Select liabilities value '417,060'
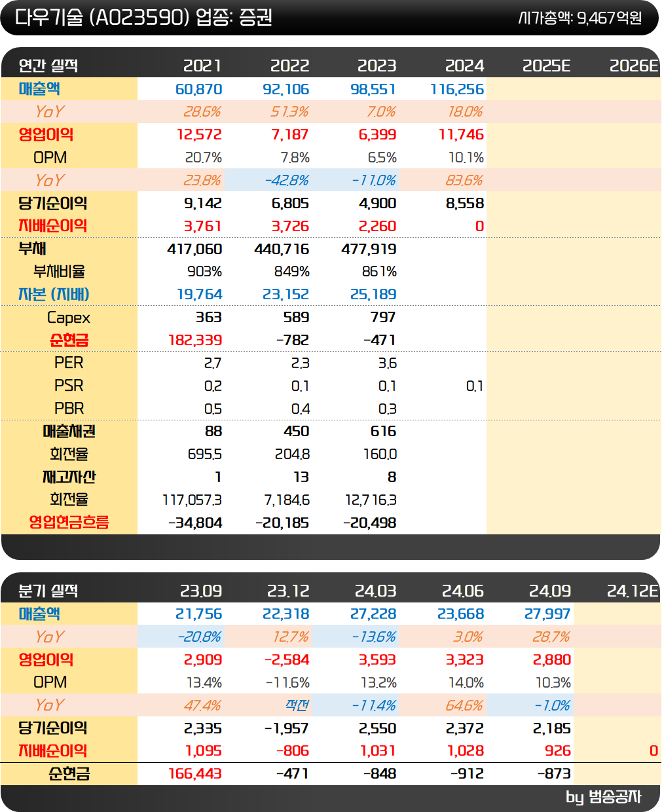 tap(194, 249)
